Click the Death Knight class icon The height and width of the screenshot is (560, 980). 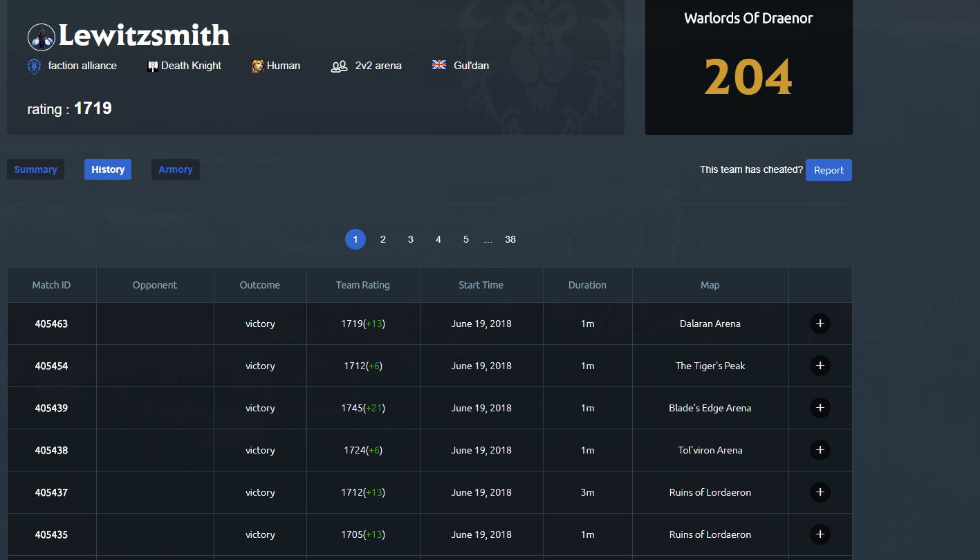[153, 66]
